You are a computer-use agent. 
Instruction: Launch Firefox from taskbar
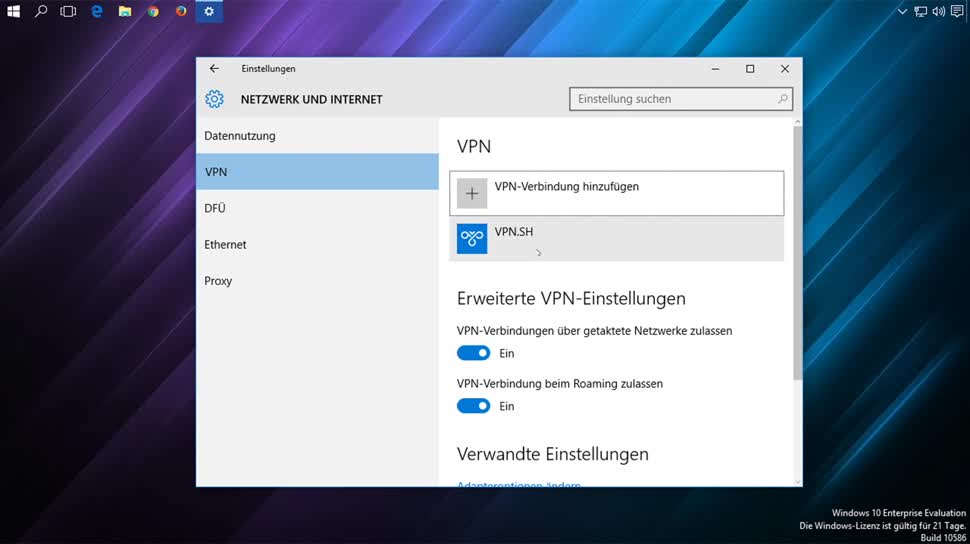tap(181, 11)
